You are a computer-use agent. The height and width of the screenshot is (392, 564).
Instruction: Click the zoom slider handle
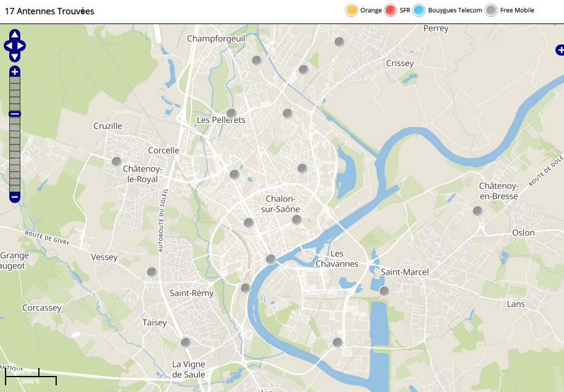pyautogui.click(x=15, y=114)
